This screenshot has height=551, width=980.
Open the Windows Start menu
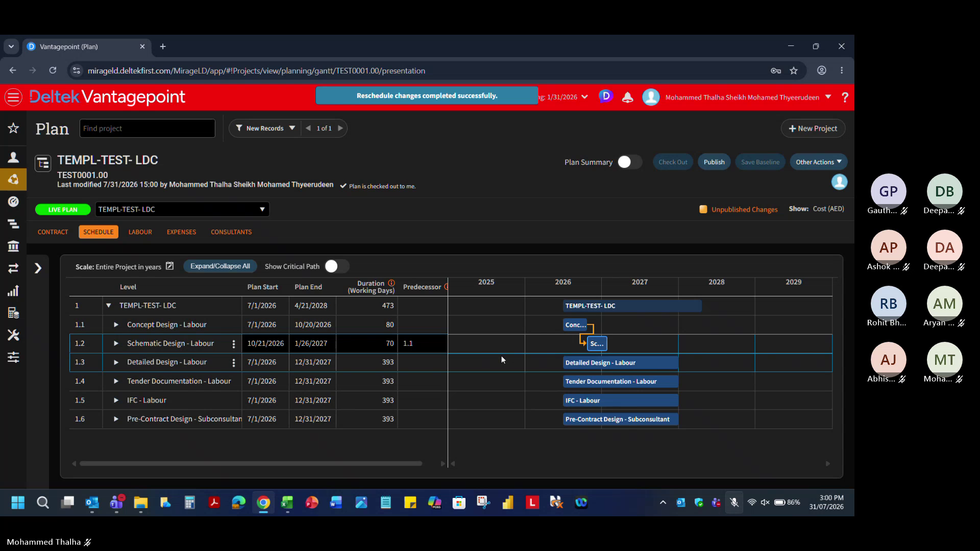(x=18, y=503)
